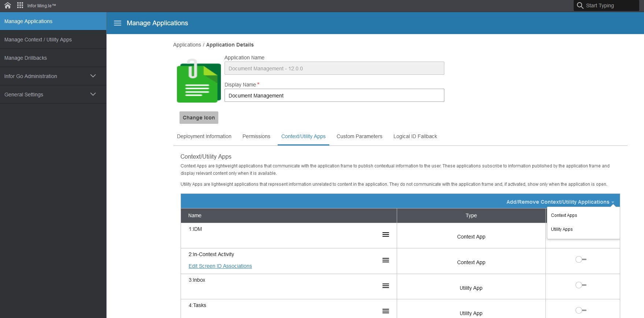This screenshot has height=318, width=644.
Task: Click the search magnifier icon
Action: 580,5
